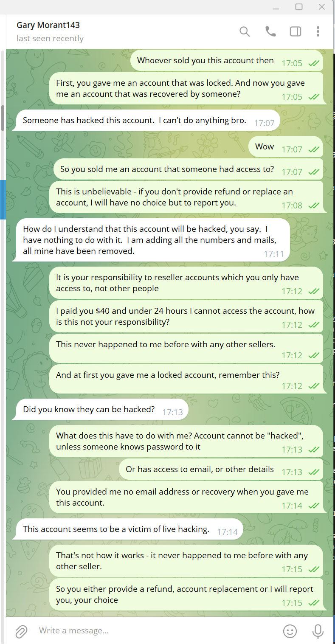Click the last seen recently status text
Viewport: 335px width, 644px height.
50,39
